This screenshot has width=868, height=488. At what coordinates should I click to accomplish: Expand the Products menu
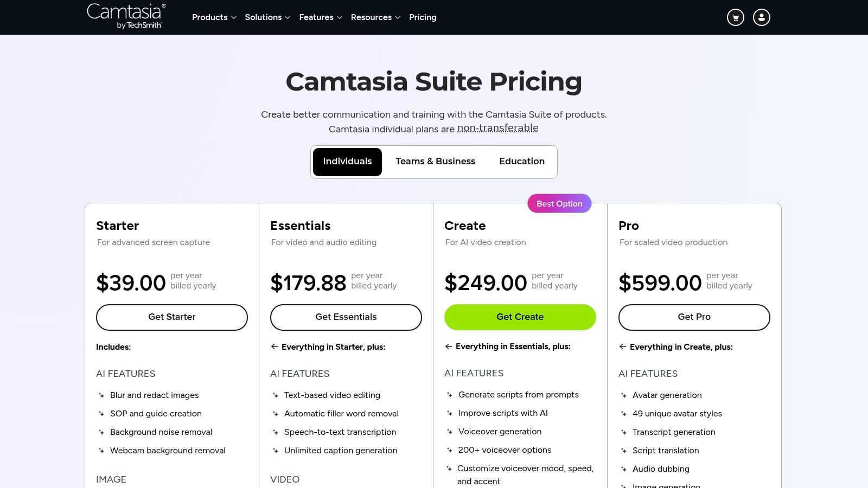coord(214,17)
